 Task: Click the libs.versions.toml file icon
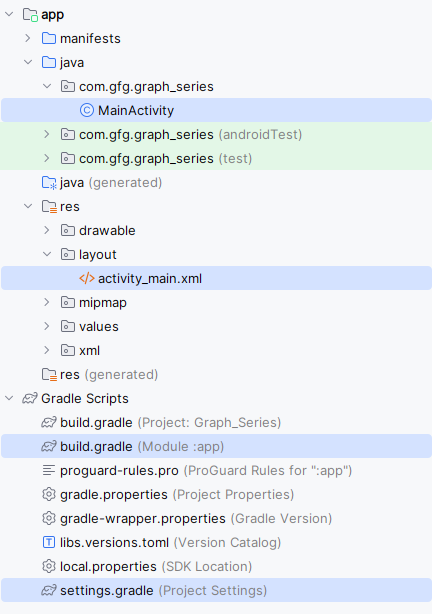(49, 542)
